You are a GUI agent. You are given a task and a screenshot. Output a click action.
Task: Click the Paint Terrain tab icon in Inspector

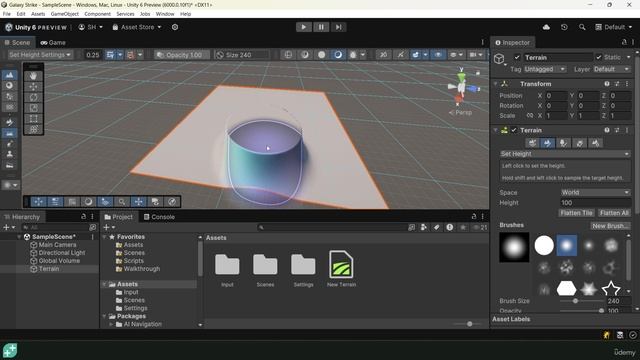pos(547,143)
